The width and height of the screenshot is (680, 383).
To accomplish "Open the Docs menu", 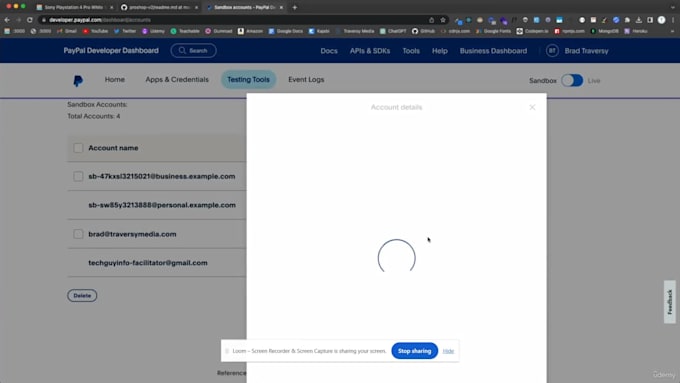I will (x=329, y=51).
